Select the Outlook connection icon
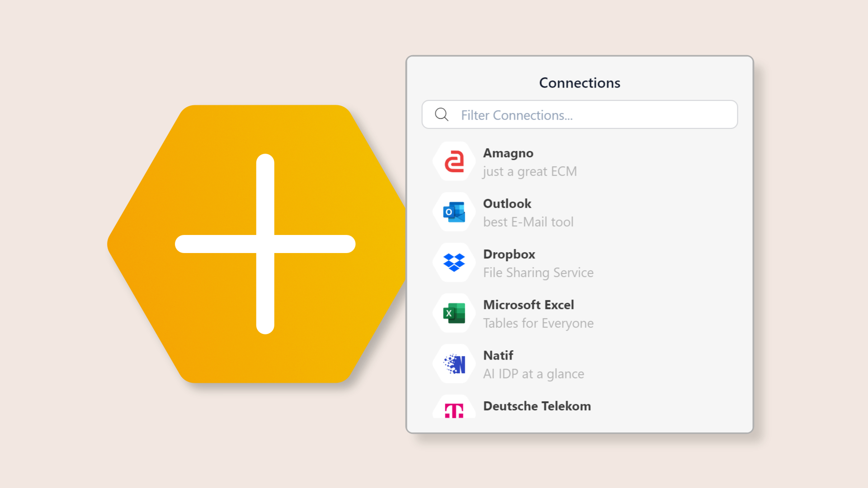The height and width of the screenshot is (488, 868). (453, 212)
